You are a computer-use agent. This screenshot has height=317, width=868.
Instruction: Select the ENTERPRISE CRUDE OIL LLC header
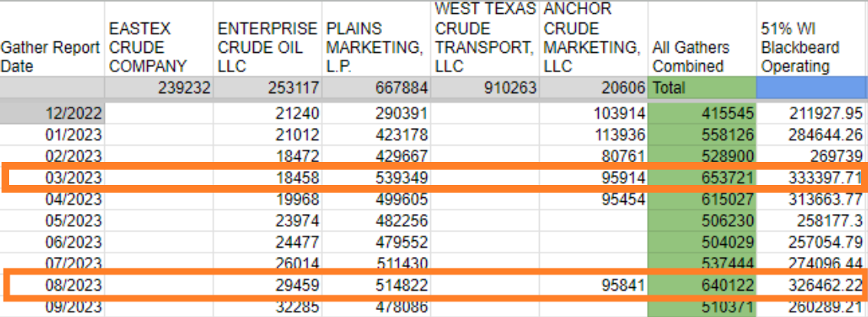pyautogui.click(x=268, y=39)
